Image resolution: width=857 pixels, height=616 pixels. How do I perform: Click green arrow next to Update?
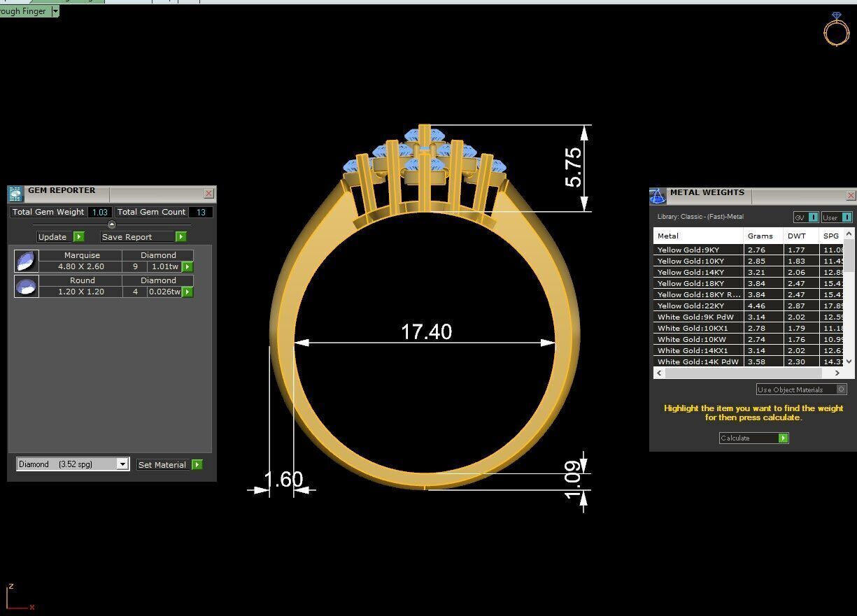pos(79,237)
